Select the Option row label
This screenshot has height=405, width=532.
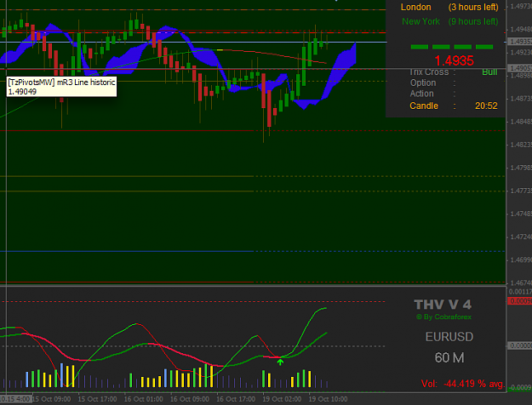coord(423,83)
